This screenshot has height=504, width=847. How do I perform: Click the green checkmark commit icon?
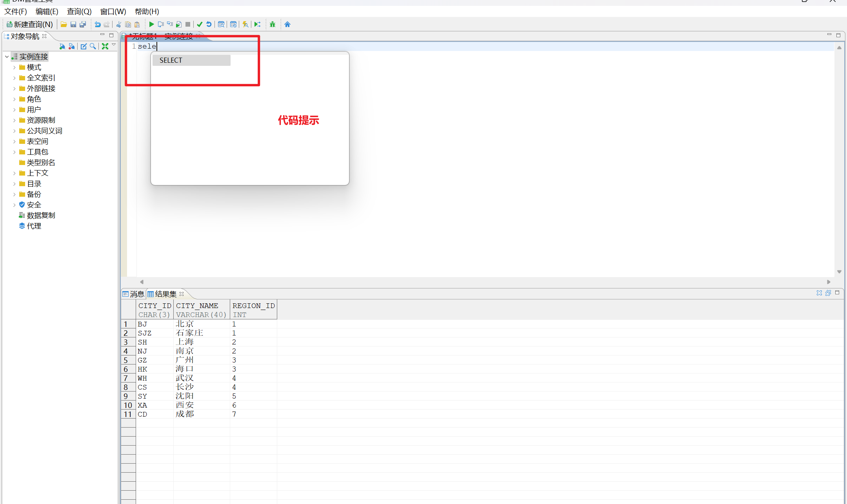(200, 24)
